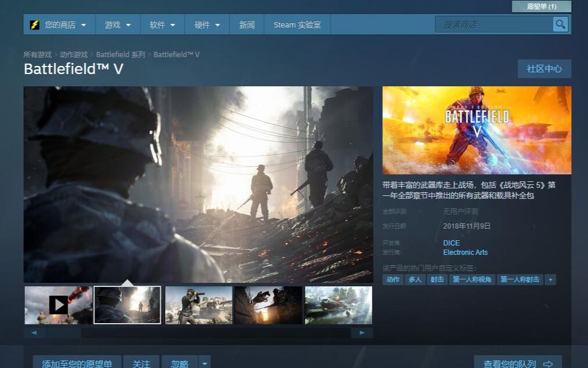Expand the 游戏 menu
This screenshot has height=368, width=588.
(118, 24)
